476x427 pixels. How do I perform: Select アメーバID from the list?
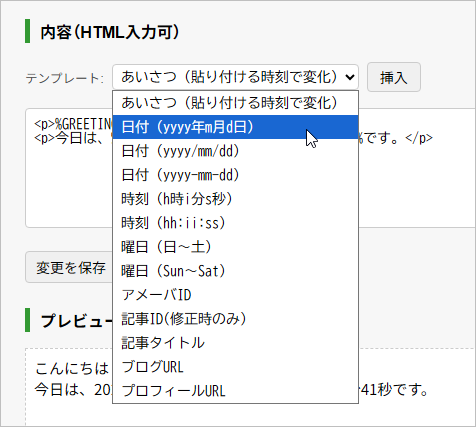point(235,295)
